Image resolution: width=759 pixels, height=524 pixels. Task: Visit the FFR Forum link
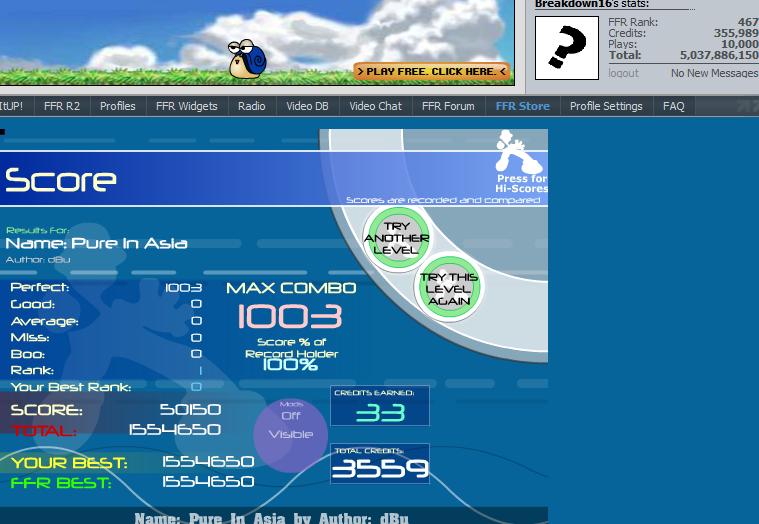pos(448,106)
